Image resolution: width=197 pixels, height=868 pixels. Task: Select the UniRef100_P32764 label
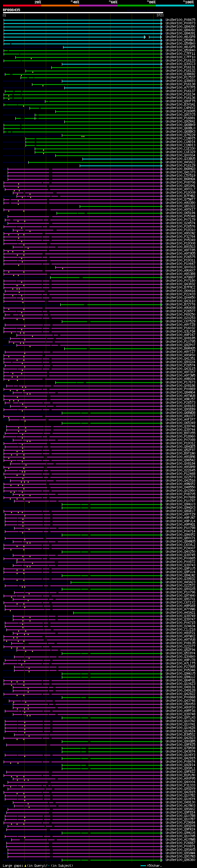coord(180,236)
